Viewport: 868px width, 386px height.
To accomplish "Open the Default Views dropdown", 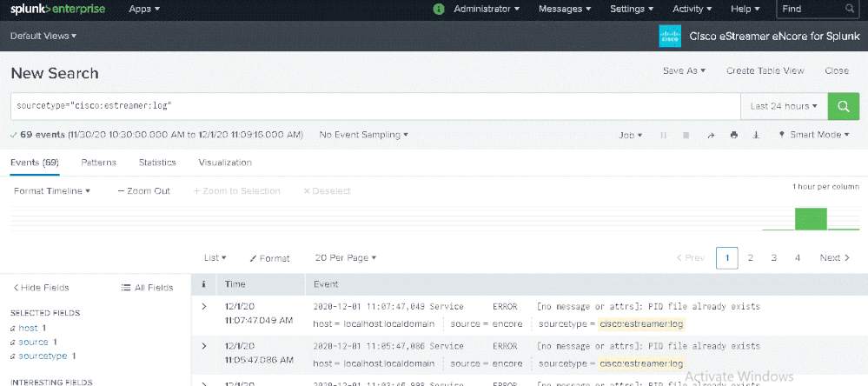I will (x=43, y=36).
